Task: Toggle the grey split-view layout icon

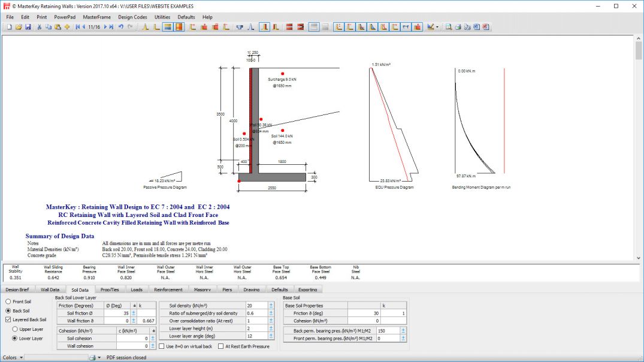Action: click(314, 27)
